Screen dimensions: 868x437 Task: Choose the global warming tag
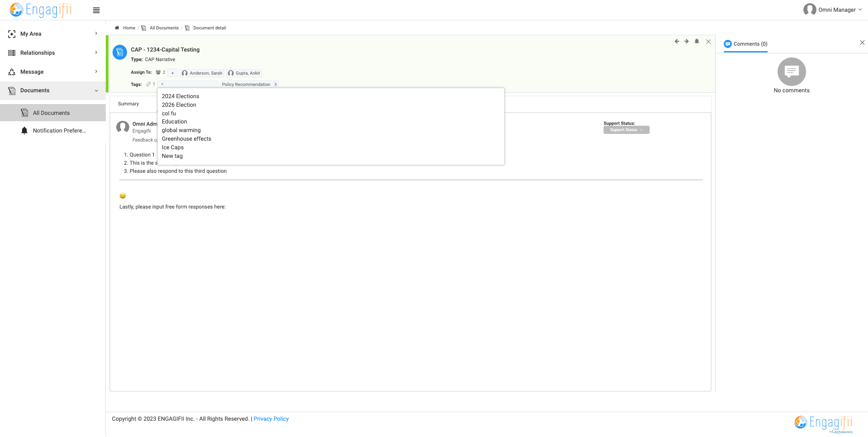coord(181,130)
